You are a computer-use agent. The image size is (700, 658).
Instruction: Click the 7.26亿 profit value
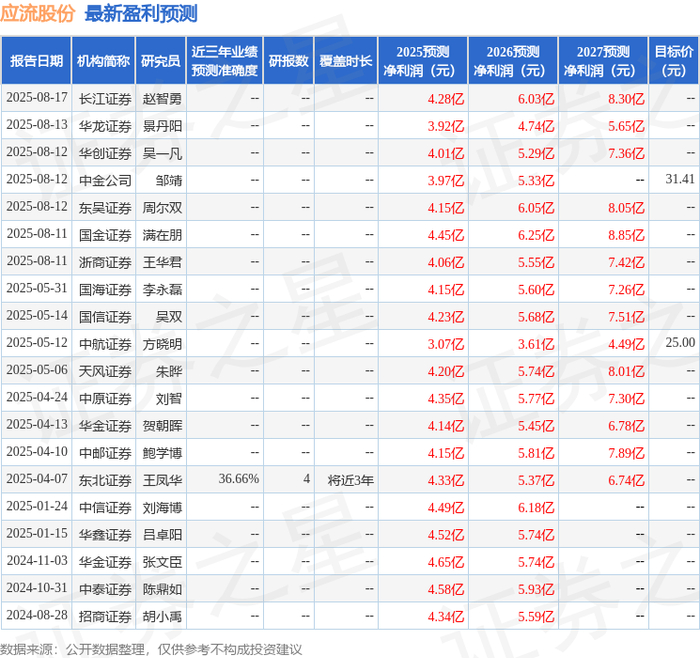click(x=626, y=289)
